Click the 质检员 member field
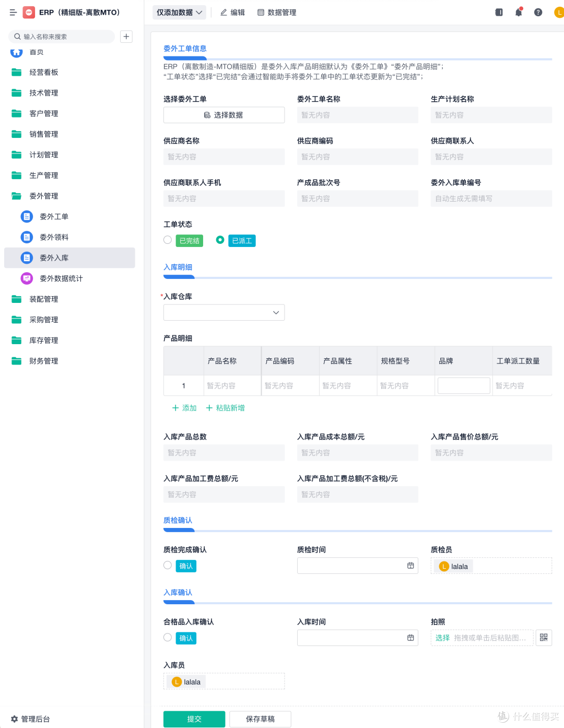The width and height of the screenshot is (564, 728). click(x=491, y=566)
